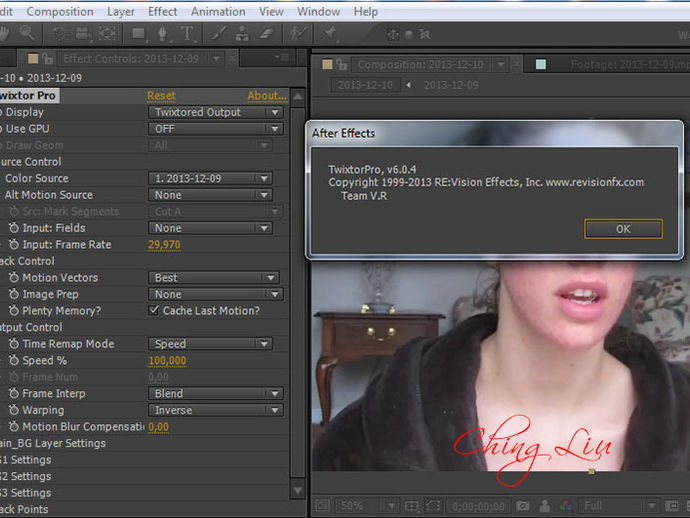Click the View Axis Mode icon
This screenshot has width=690, height=518.
[425, 34]
